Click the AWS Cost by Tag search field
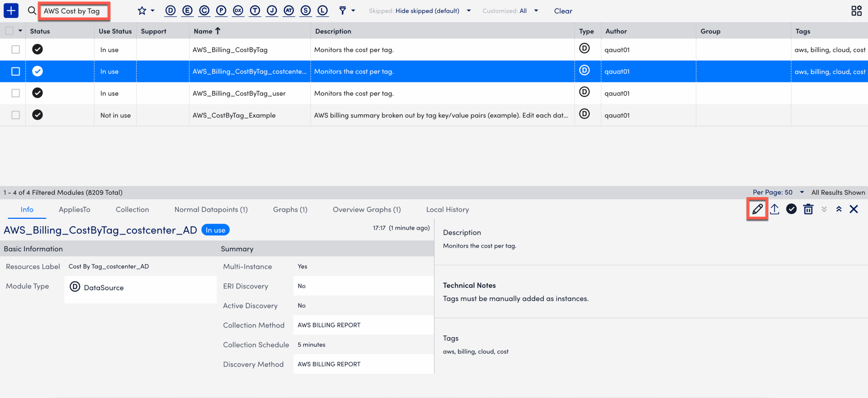Image resolution: width=868 pixels, height=398 pixels. pos(74,11)
